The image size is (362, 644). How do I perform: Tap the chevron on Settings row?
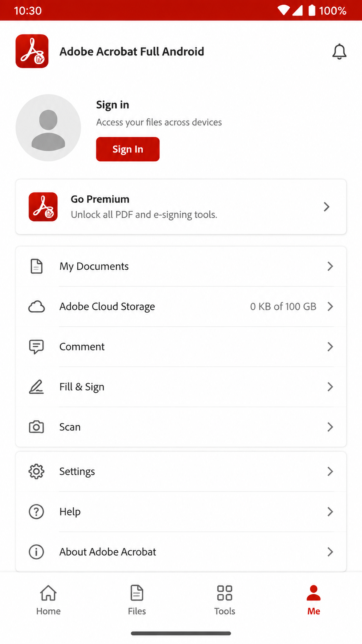tap(330, 471)
